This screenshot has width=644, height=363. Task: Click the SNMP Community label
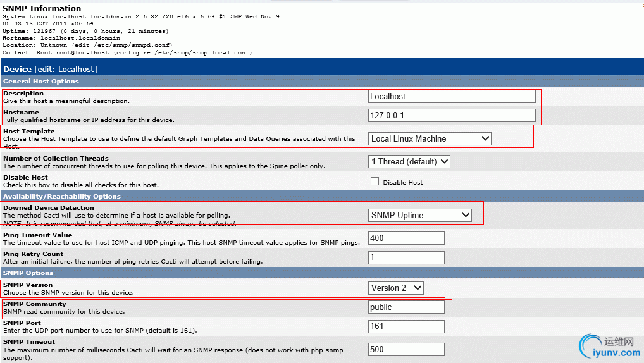coord(35,304)
